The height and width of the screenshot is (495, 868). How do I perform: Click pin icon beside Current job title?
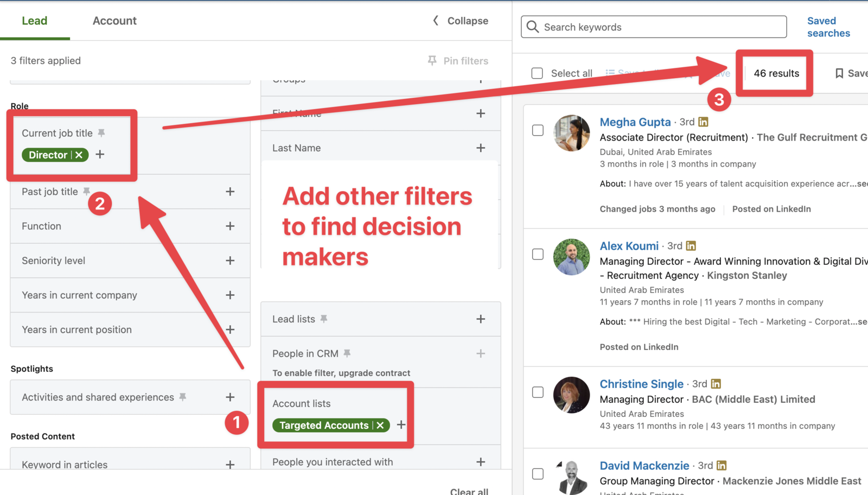pos(101,133)
